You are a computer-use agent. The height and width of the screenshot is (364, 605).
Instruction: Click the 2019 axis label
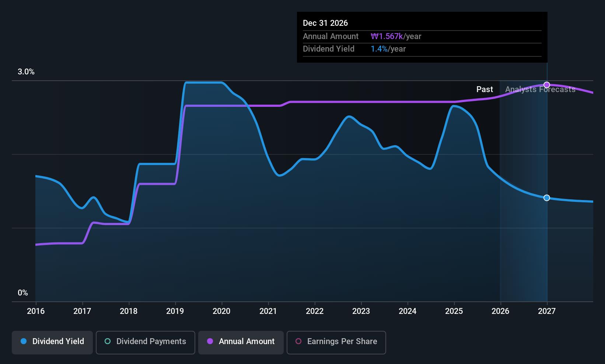click(175, 311)
